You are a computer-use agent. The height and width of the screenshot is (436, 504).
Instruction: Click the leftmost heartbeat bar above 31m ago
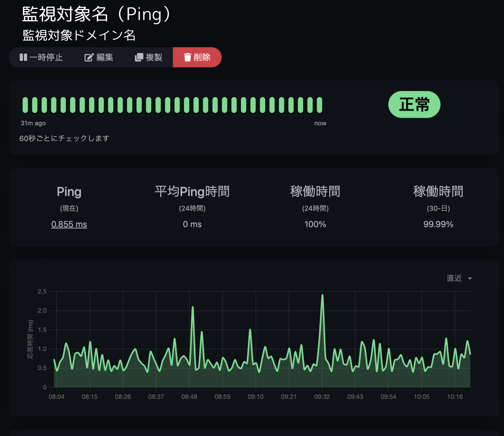click(25, 105)
